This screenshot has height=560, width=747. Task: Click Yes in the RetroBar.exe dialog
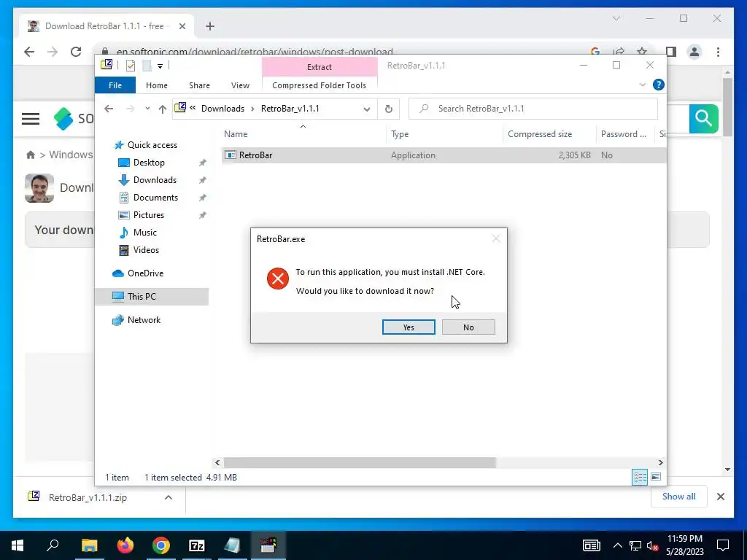(x=409, y=327)
